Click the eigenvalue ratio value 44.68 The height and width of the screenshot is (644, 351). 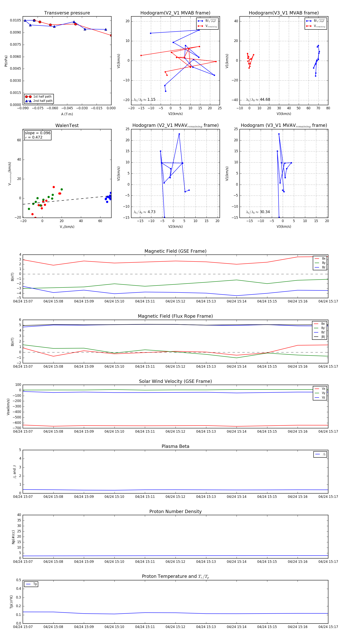coord(265,100)
